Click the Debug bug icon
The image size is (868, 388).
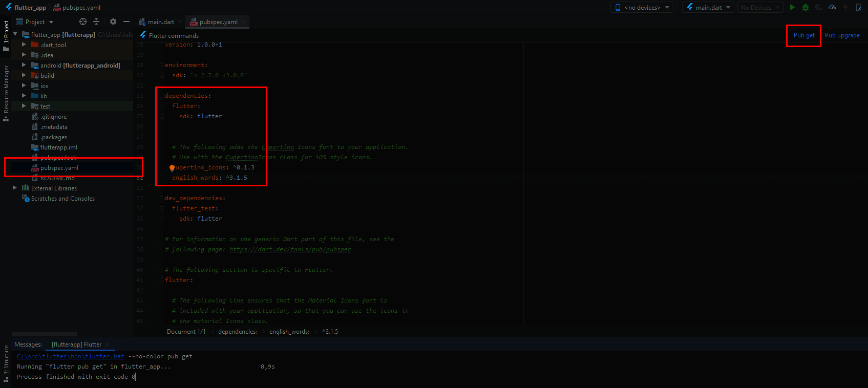(806, 7)
